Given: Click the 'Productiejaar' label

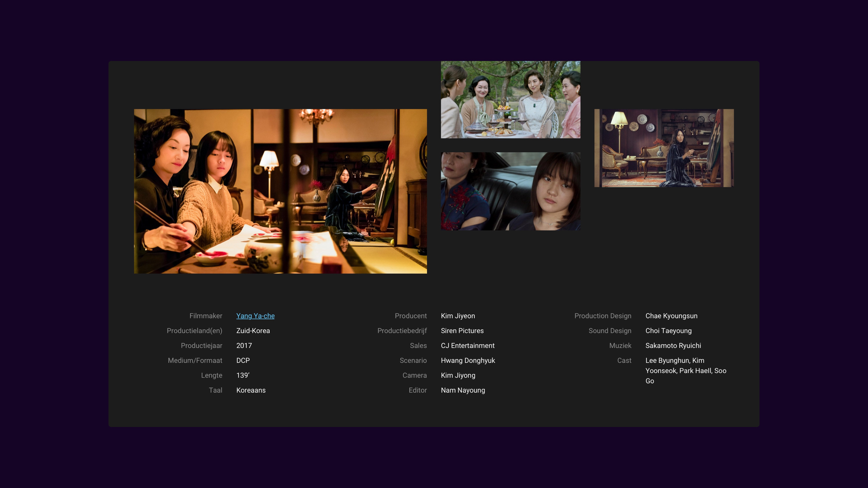Looking at the screenshot, I should tap(201, 345).
